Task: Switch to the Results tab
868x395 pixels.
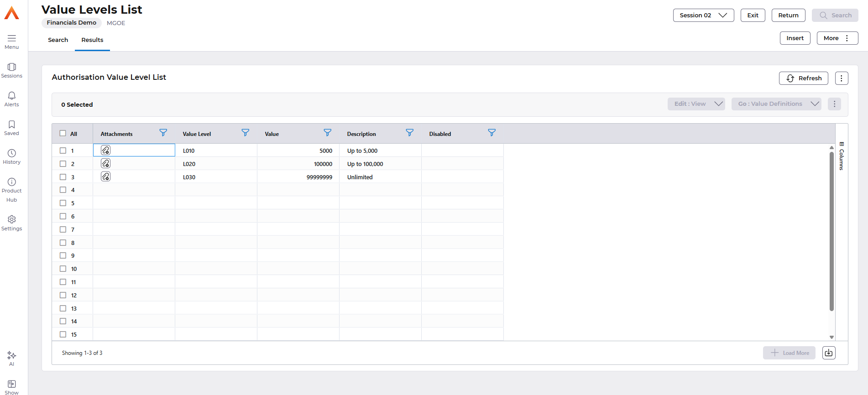Action: 92,40
